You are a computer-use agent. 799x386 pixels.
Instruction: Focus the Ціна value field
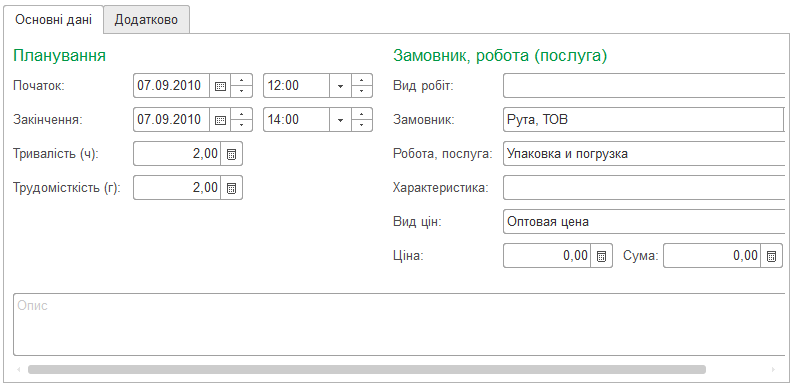(547, 256)
